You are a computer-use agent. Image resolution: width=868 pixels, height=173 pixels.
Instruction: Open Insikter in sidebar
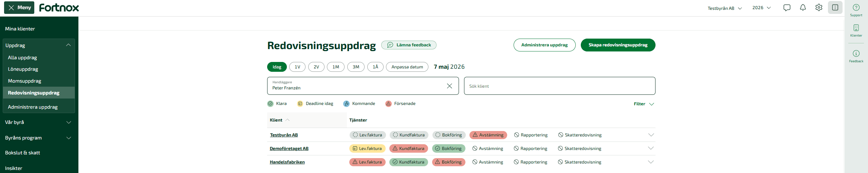(x=14, y=168)
